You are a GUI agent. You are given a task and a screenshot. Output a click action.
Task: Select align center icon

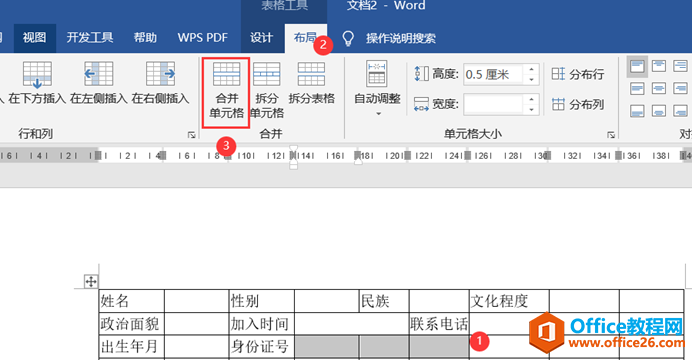click(659, 89)
